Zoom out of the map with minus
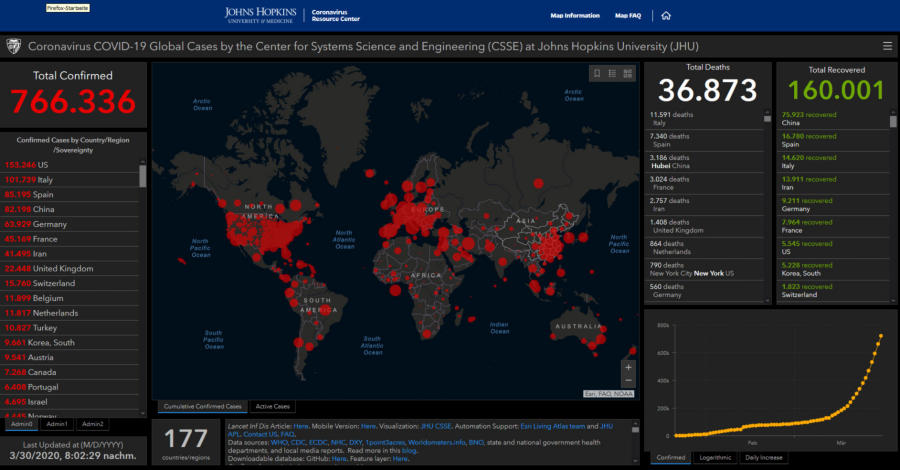This screenshot has height=470, width=900. point(628,381)
